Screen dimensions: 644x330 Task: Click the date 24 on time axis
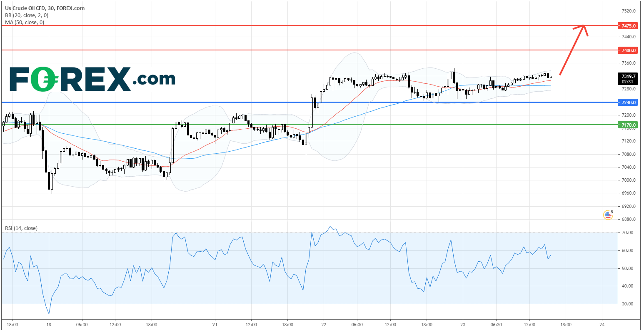pos(602,324)
